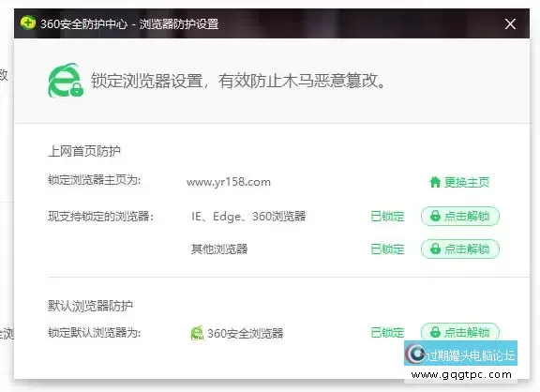The width and height of the screenshot is (540, 392).
Task: Click the header text 锁定浏览器设置，有效防止木马恶意篡改
Action: (x=238, y=81)
